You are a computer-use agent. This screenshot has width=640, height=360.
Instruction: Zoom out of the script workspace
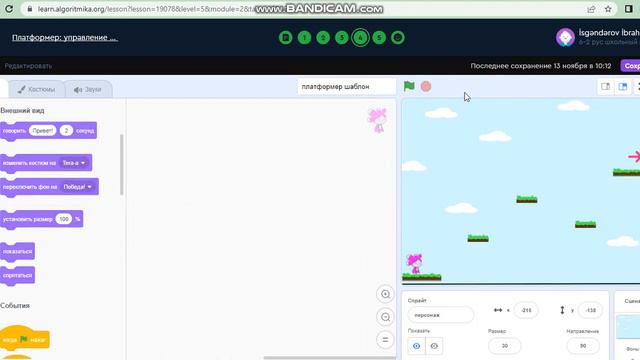[x=385, y=317]
